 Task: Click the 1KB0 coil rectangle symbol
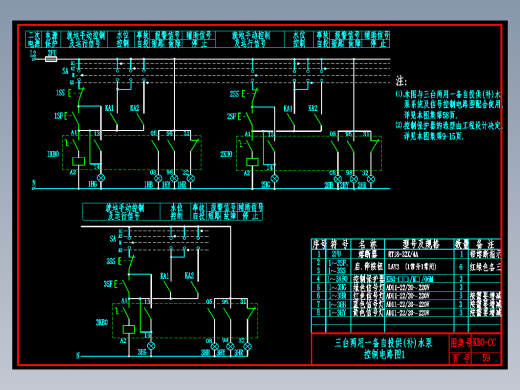click(x=78, y=161)
